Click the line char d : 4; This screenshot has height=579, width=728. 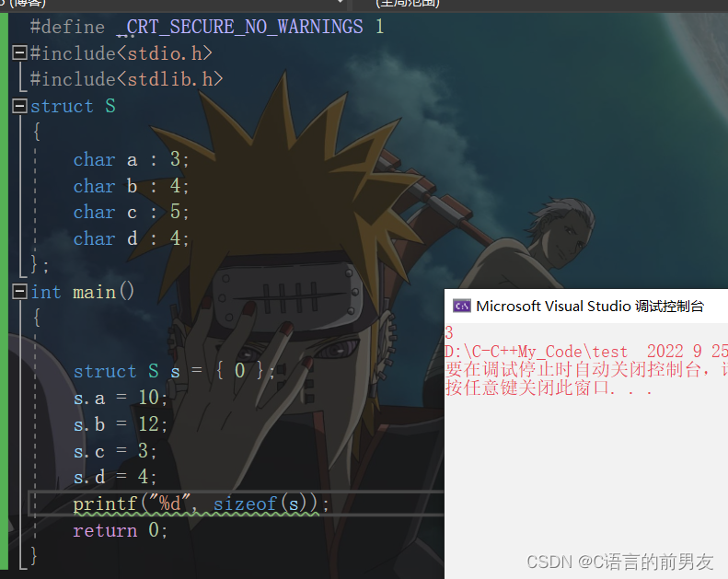coord(131,238)
